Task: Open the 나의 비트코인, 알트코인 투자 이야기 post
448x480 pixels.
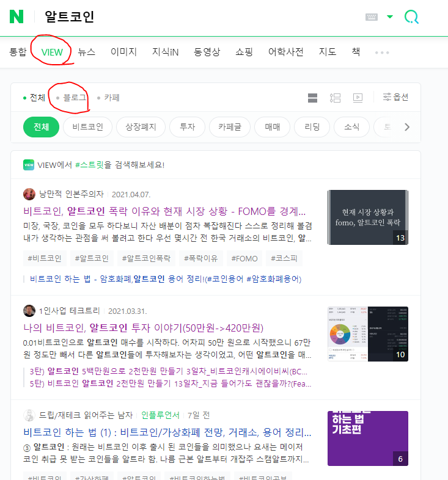Action: click(x=144, y=328)
